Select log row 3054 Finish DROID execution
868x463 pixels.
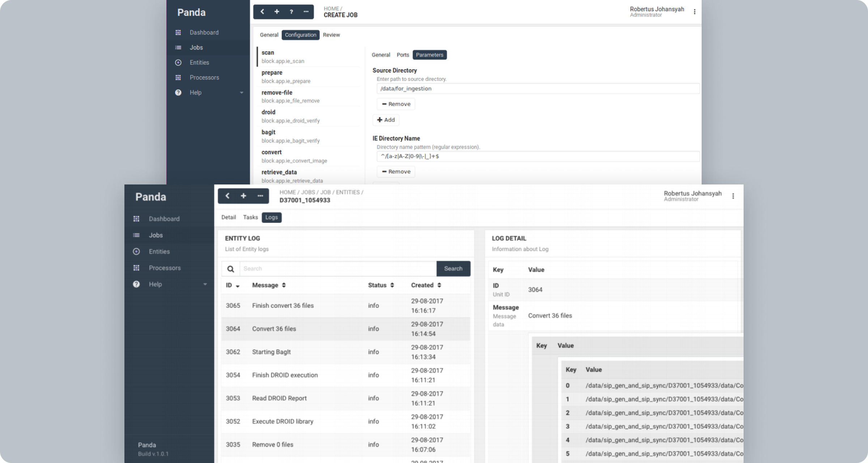click(346, 375)
